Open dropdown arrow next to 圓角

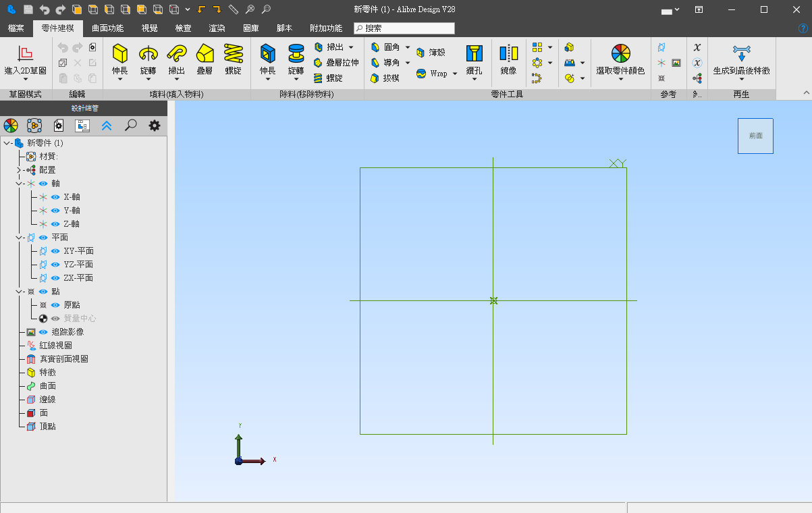pos(408,47)
